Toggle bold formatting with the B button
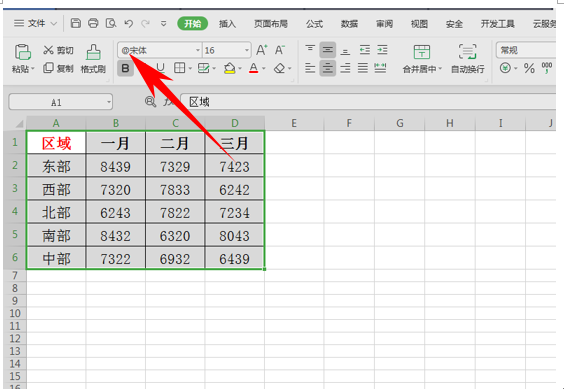This screenshot has width=564, height=389. point(125,68)
